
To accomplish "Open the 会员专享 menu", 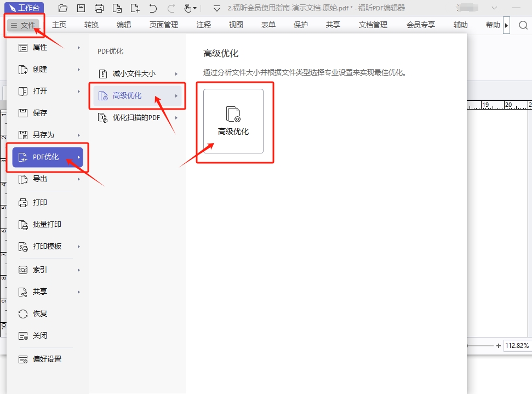I will (420, 25).
